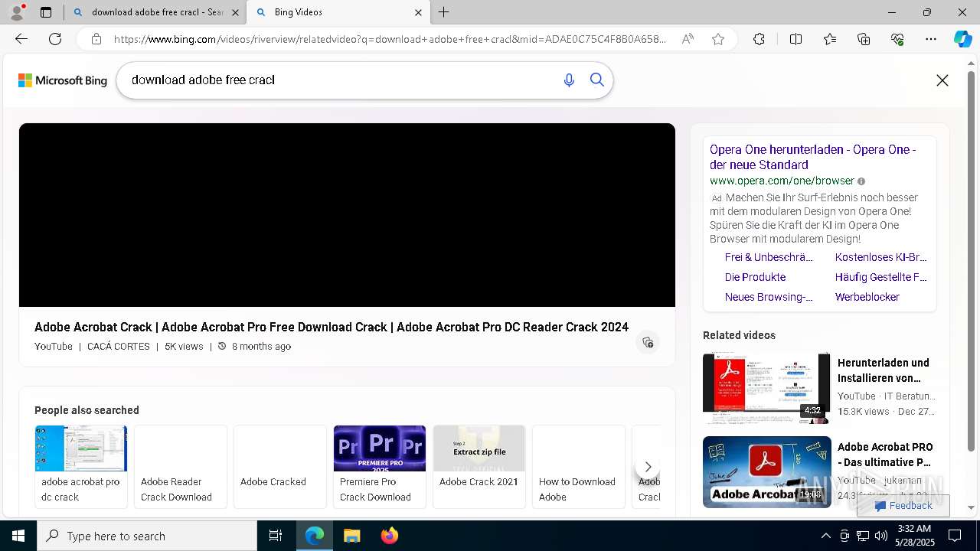This screenshot has width=980, height=551.
Task: Select the Bing Videos tab
Action: coord(337,12)
